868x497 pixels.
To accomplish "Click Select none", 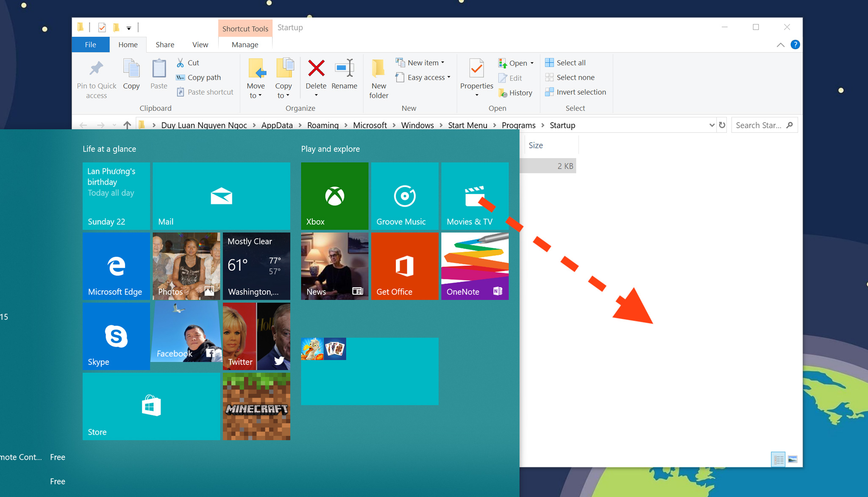I will (570, 78).
